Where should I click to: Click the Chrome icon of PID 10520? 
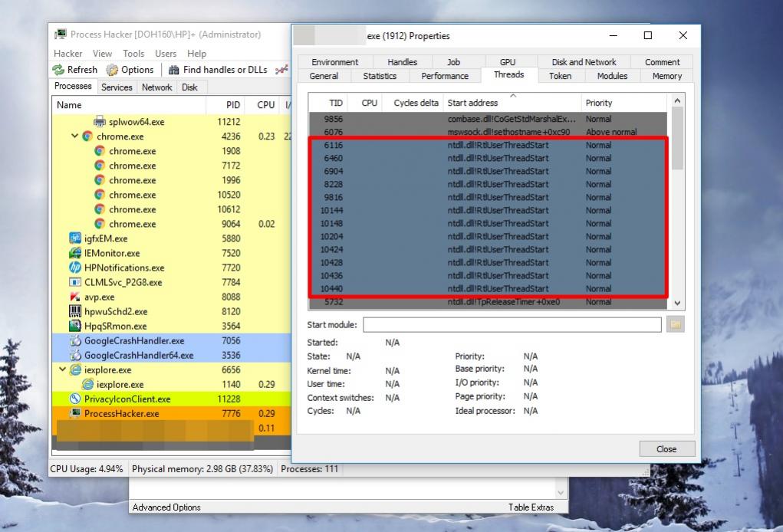(x=100, y=195)
